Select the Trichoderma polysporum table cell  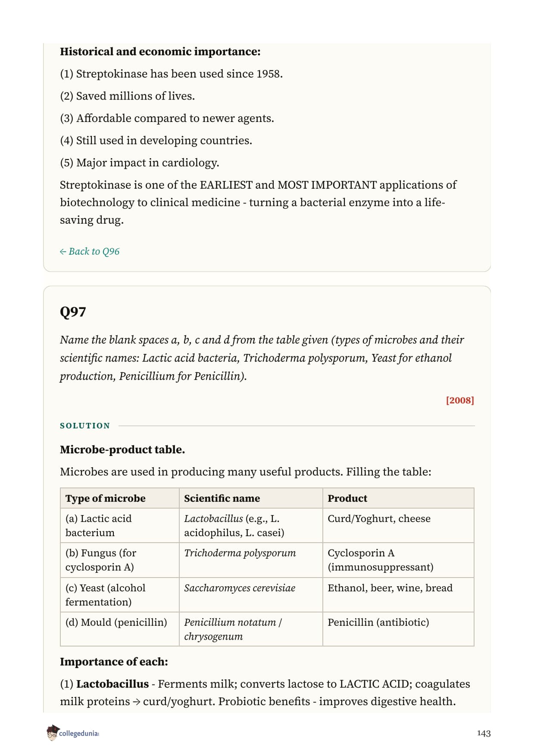251,560
